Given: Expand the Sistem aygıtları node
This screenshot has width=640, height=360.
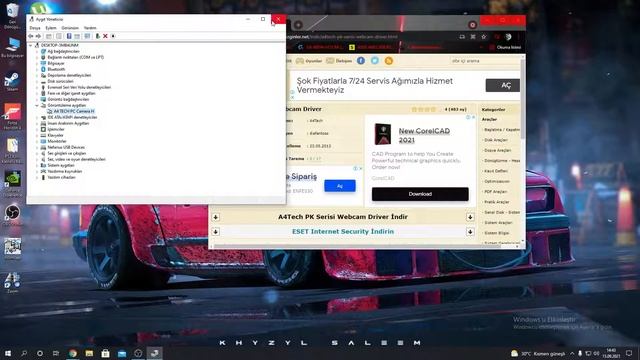Looking at the screenshot, I should point(37,165).
